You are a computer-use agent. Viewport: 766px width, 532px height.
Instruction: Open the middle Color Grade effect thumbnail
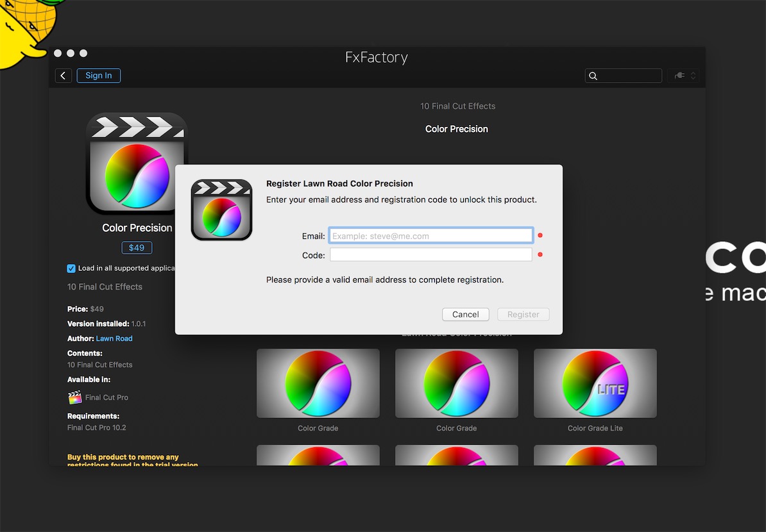[456, 383]
